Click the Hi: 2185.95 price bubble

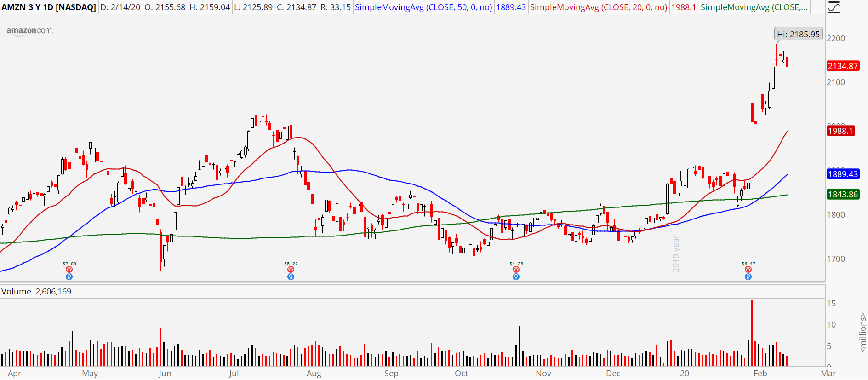(x=798, y=34)
